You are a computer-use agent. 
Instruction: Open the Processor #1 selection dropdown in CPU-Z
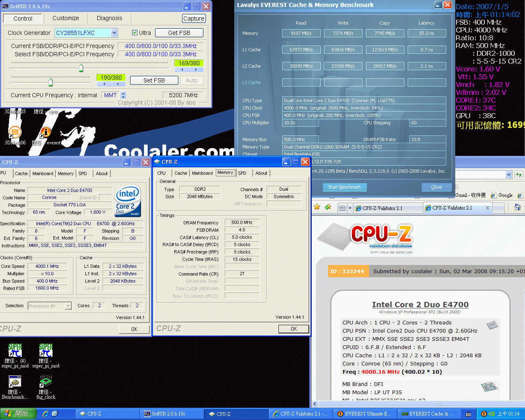coord(68,306)
